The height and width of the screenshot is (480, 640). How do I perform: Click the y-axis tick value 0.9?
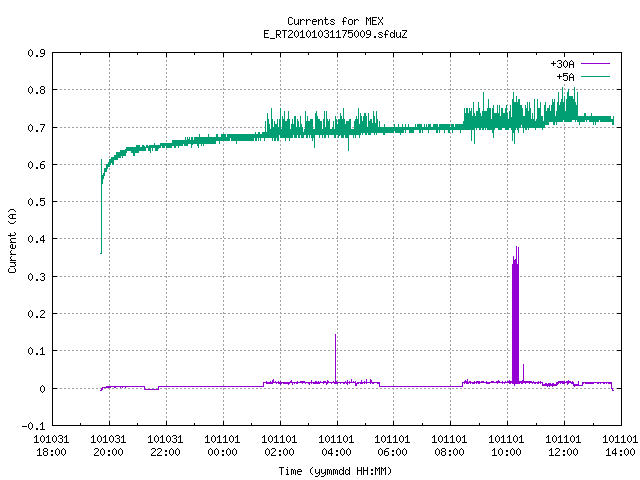coord(36,53)
